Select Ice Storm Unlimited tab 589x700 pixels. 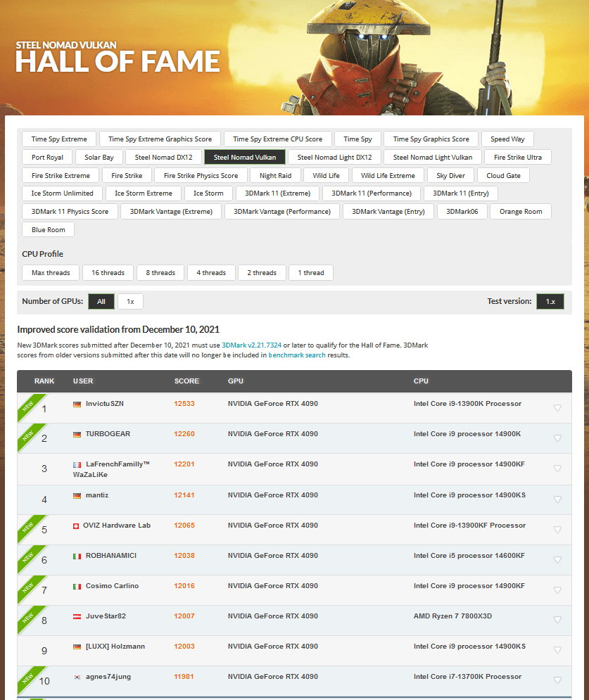click(62, 193)
